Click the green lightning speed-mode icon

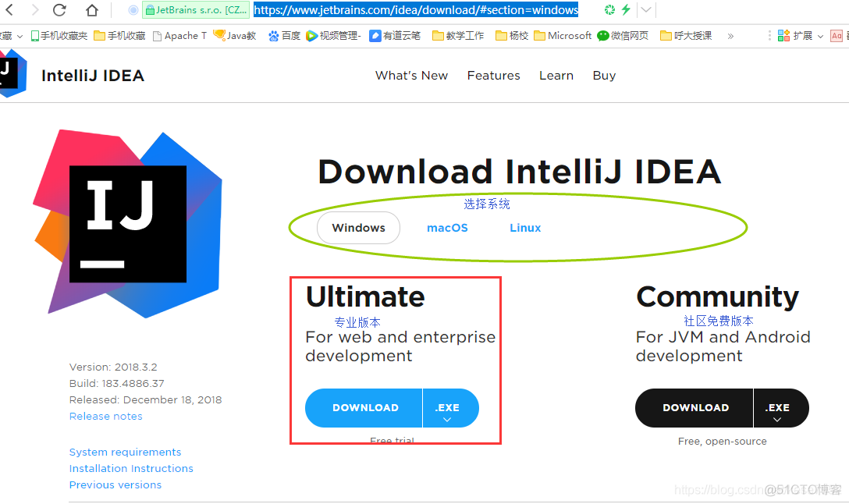pos(626,9)
